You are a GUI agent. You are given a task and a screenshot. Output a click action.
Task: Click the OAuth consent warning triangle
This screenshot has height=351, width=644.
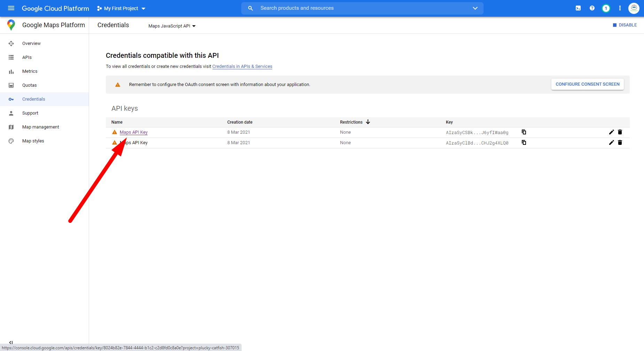point(118,85)
